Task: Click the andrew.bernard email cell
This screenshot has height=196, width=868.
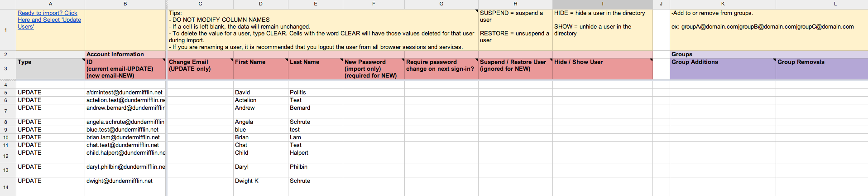Action: point(125,111)
